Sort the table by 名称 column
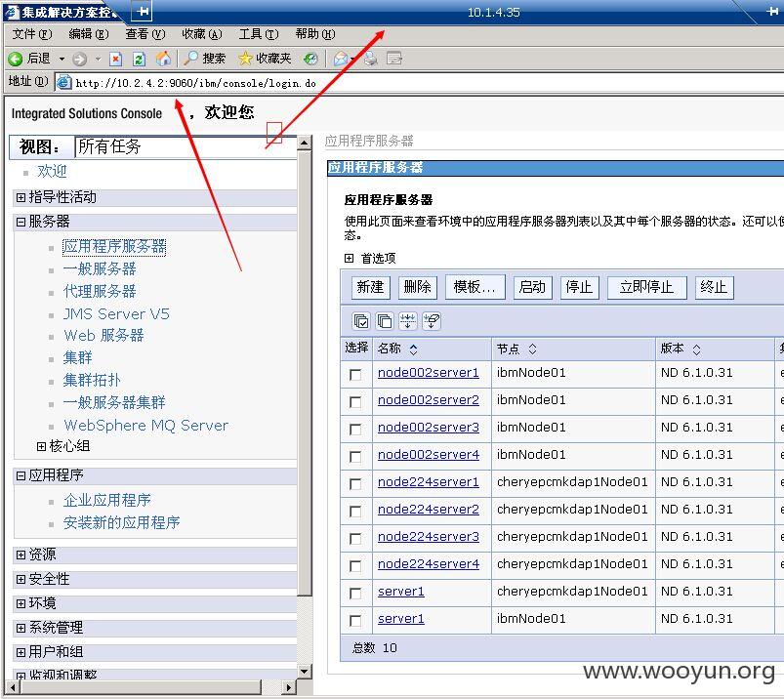Image resolution: width=784 pixels, height=699 pixels. 414,349
